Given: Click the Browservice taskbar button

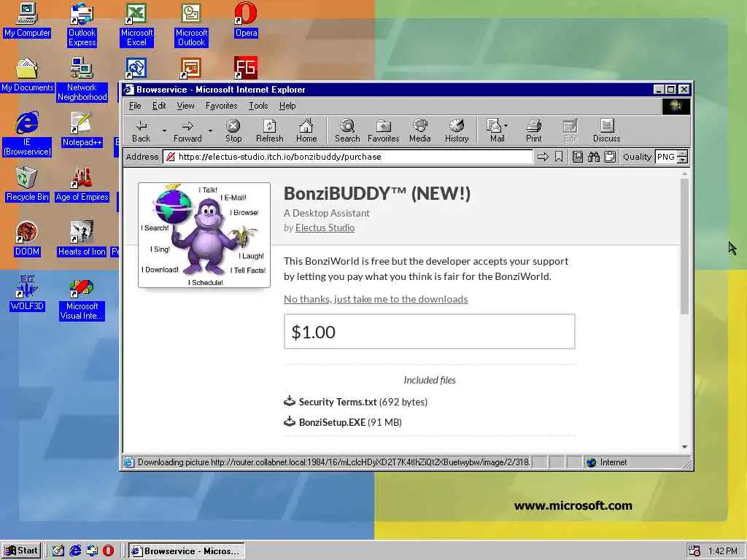Looking at the screenshot, I should tap(187, 551).
